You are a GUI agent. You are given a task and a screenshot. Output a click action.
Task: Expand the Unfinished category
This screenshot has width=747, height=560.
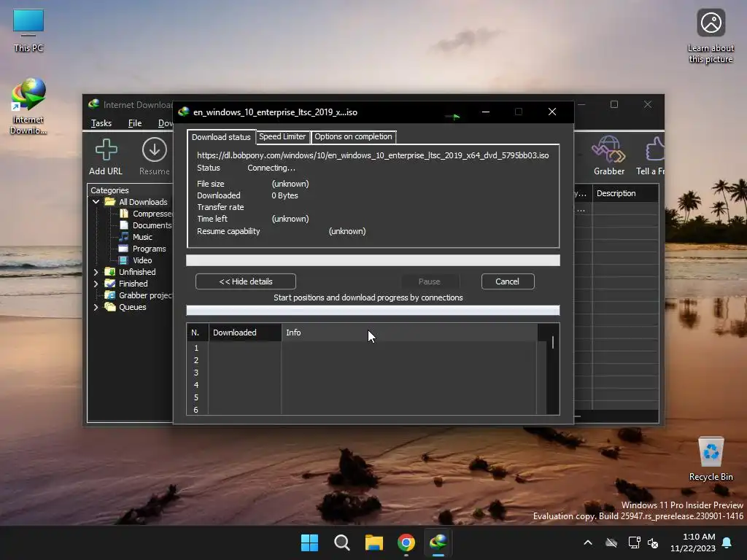(96, 272)
